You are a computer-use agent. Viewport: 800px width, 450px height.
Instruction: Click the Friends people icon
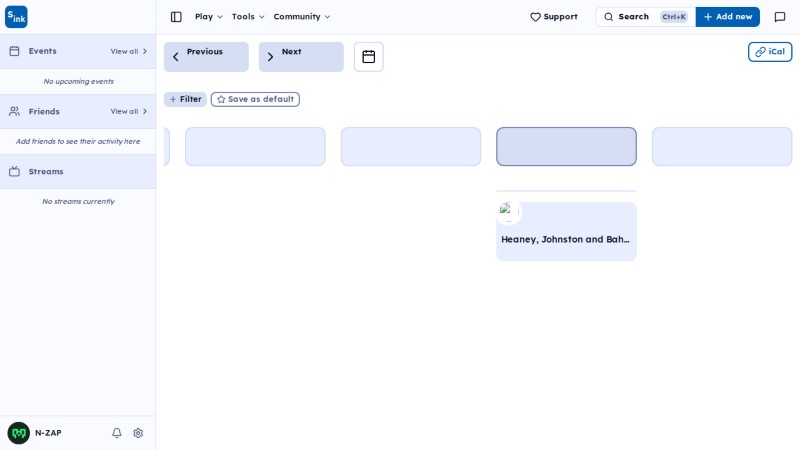14,111
